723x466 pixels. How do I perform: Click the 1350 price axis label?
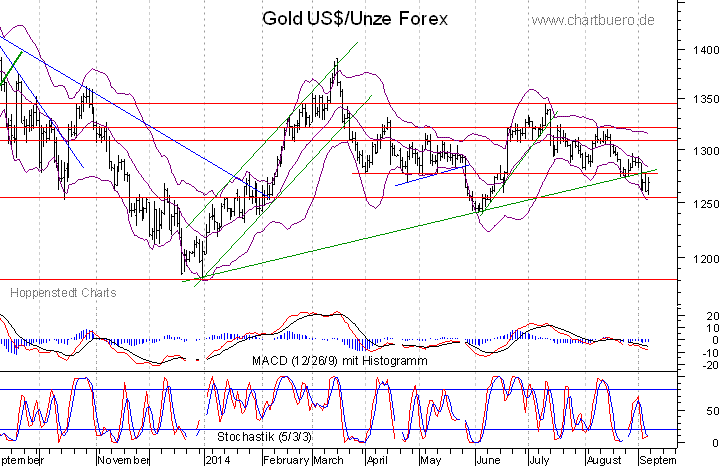(x=705, y=99)
